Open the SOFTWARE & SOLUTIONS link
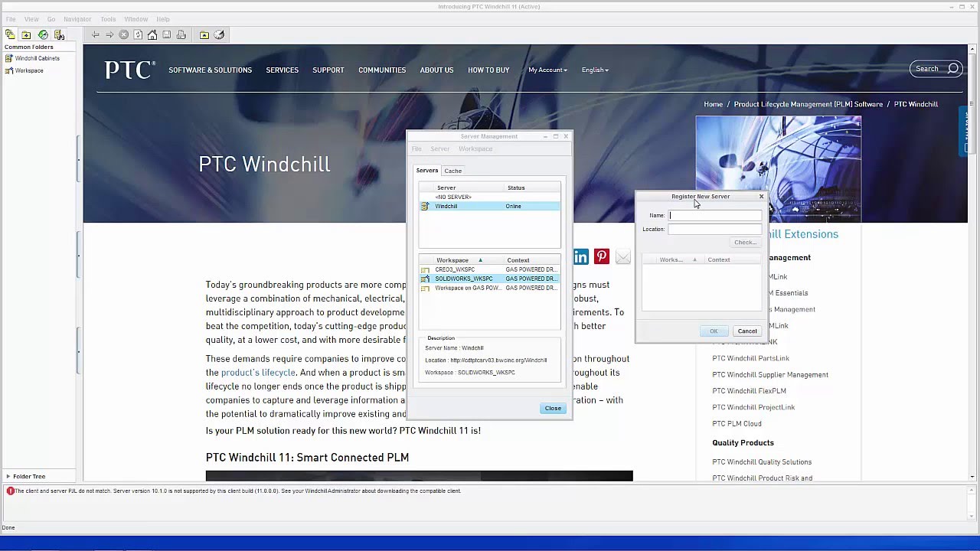Viewport: 980px width, 551px height. pyautogui.click(x=210, y=70)
